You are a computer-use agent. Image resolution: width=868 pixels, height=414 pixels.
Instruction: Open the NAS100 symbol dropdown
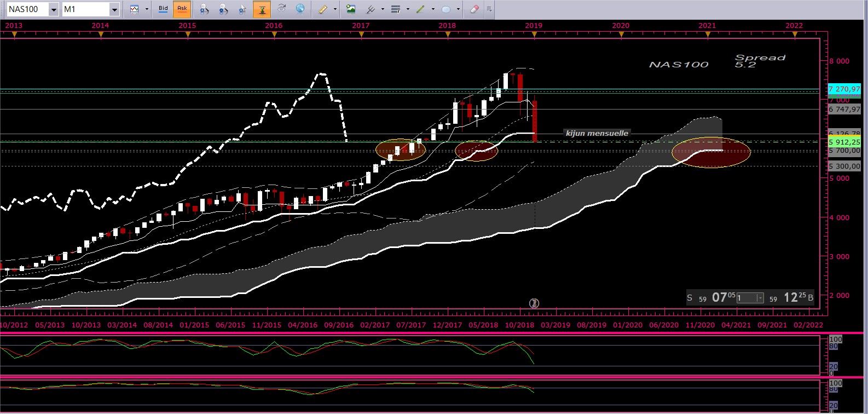coord(54,9)
